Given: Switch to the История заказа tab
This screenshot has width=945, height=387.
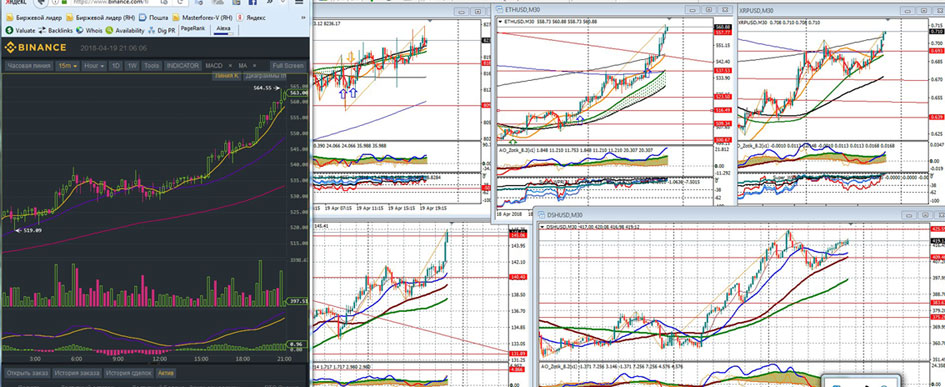Looking at the screenshot, I should (x=76, y=373).
